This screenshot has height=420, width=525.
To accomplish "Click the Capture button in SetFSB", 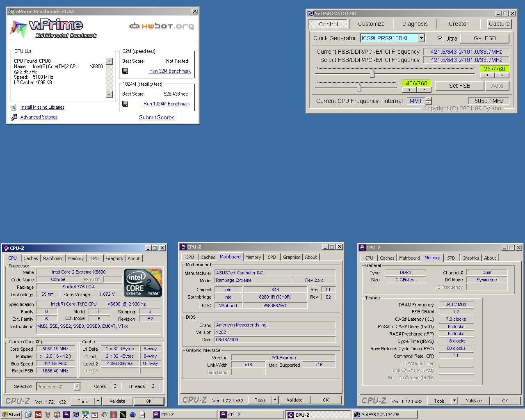I will [499, 24].
